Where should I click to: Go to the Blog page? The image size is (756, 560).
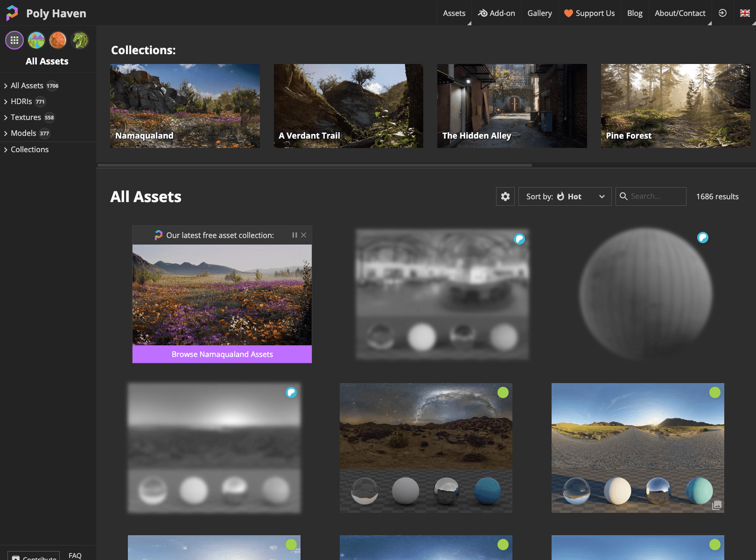click(x=634, y=13)
